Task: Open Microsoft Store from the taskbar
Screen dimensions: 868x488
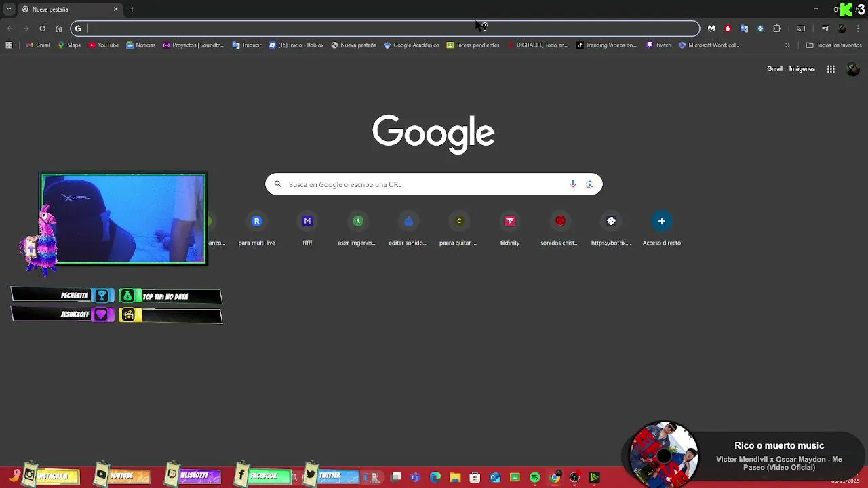Action: [x=475, y=477]
